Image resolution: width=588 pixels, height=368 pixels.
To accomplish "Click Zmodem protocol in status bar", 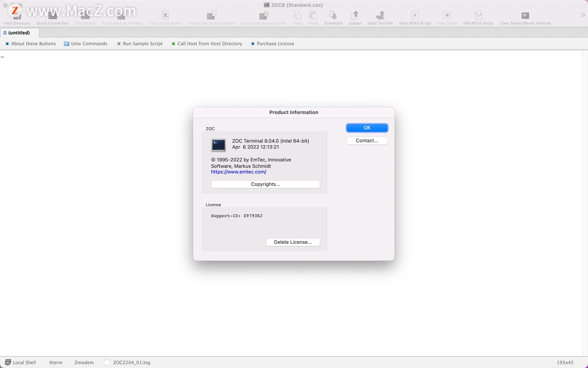I will click(x=84, y=363).
